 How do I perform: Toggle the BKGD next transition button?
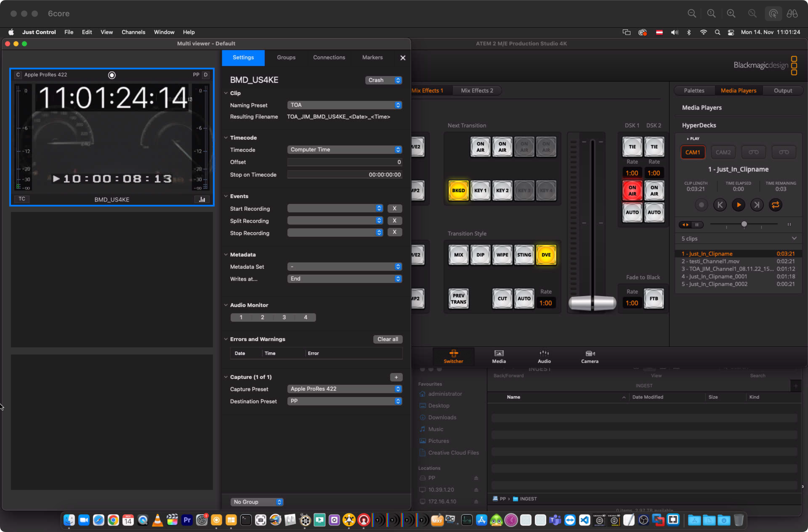(x=458, y=190)
